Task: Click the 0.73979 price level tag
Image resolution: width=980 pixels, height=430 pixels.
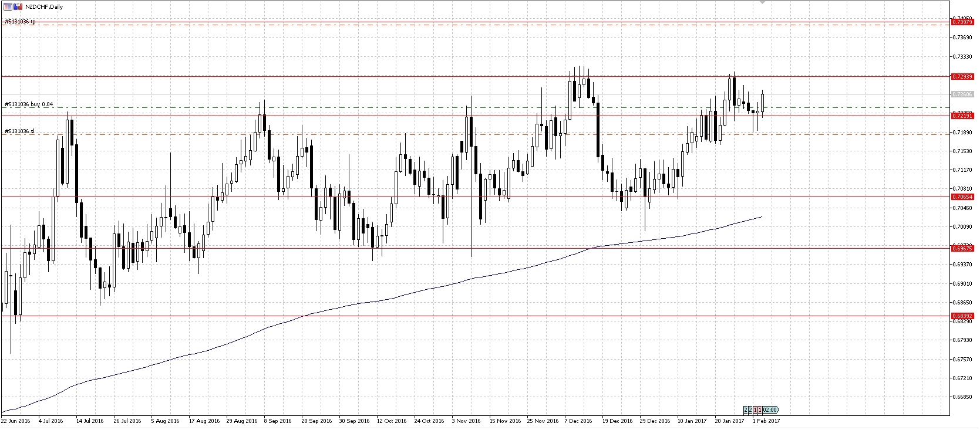Action: point(962,22)
